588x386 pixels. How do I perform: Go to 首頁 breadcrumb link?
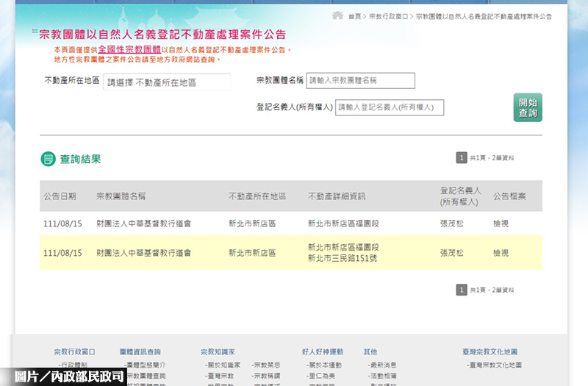click(x=354, y=16)
